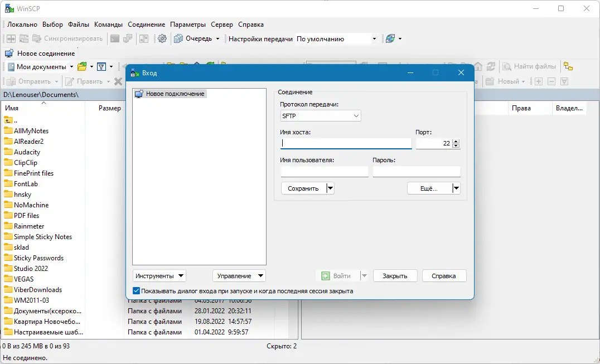This screenshot has width=600, height=364.
Task: Expand the Инструменты dropdown menu
Action: point(159,275)
